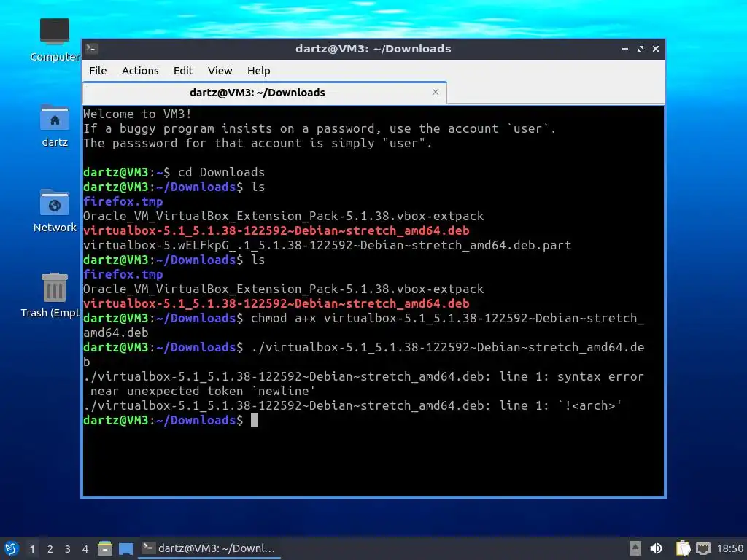747x560 pixels.
Task: Click the first red virtualbox .deb filename
Action: [276, 230]
